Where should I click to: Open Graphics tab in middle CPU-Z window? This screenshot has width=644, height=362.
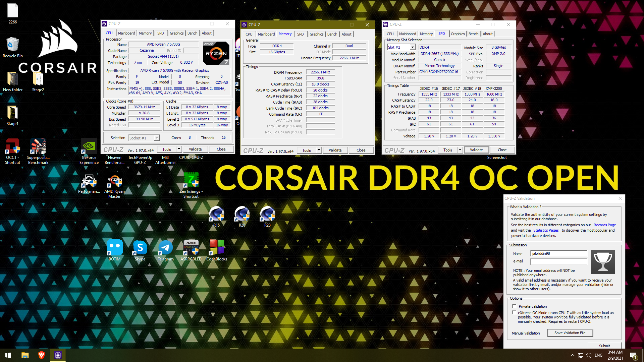click(x=316, y=34)
